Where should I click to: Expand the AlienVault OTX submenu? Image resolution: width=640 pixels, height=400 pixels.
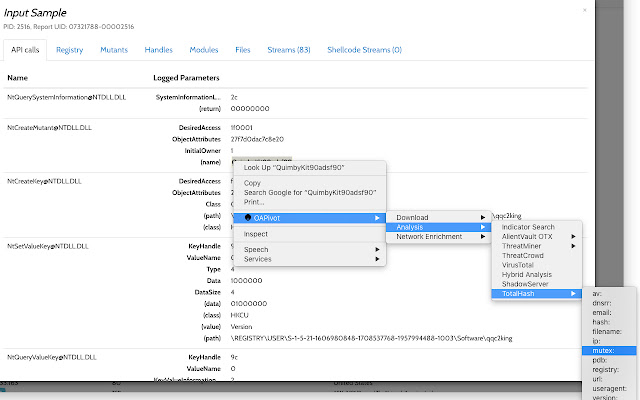click(x=528, y=236)
